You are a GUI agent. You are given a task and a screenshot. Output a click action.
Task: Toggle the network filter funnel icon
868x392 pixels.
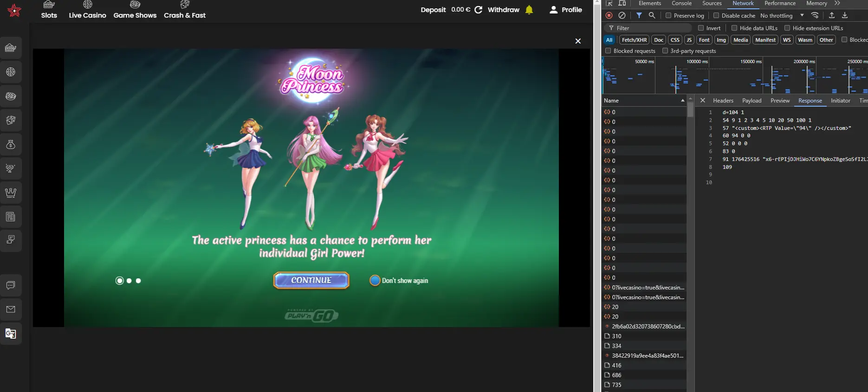639,15
